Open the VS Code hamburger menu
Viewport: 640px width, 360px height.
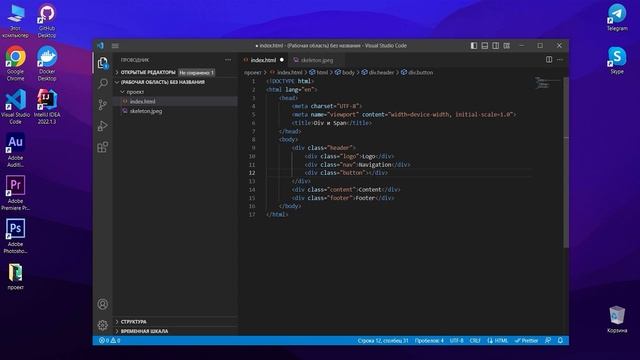pyautogui.click(x=116, y=46)
